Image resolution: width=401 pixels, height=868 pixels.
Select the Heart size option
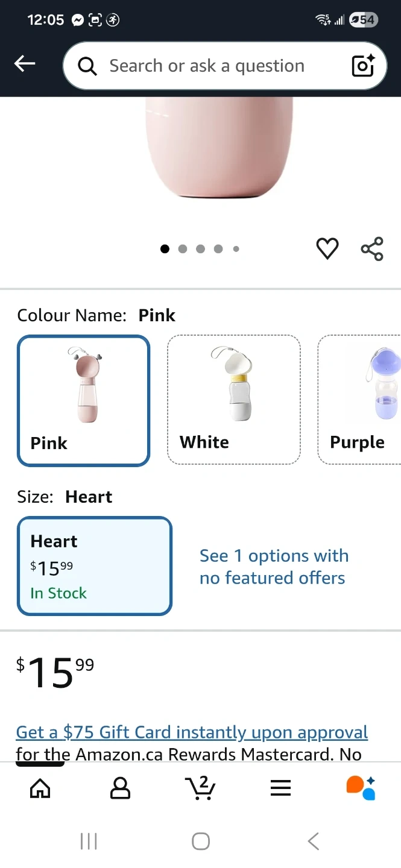[x=95, y=566]
